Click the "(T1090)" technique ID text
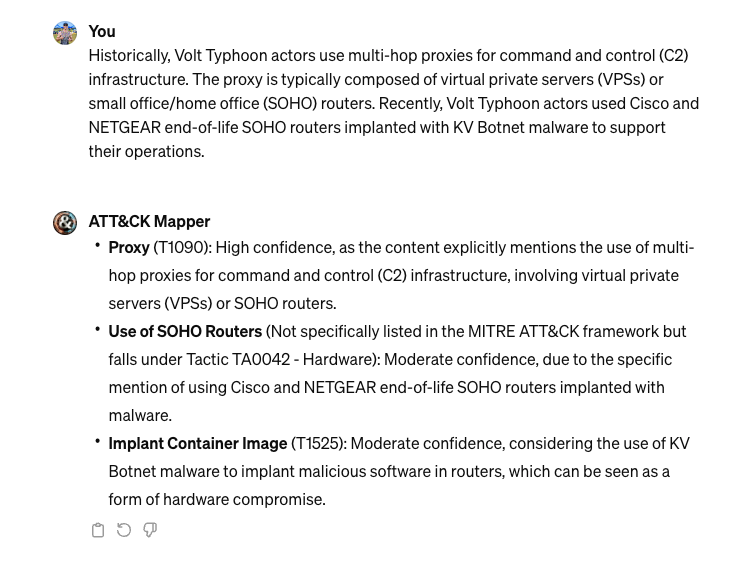The height and width of the screenshot is (585, 741). pos(182,247)
